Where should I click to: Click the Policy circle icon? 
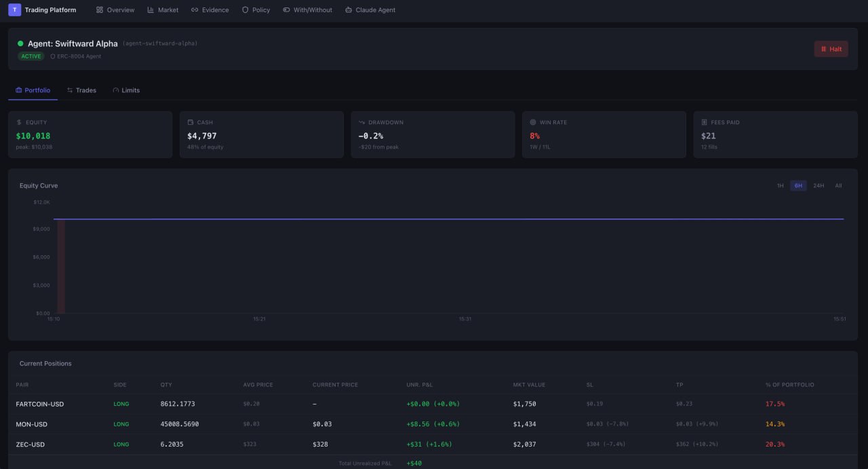[x=244, y=10]
